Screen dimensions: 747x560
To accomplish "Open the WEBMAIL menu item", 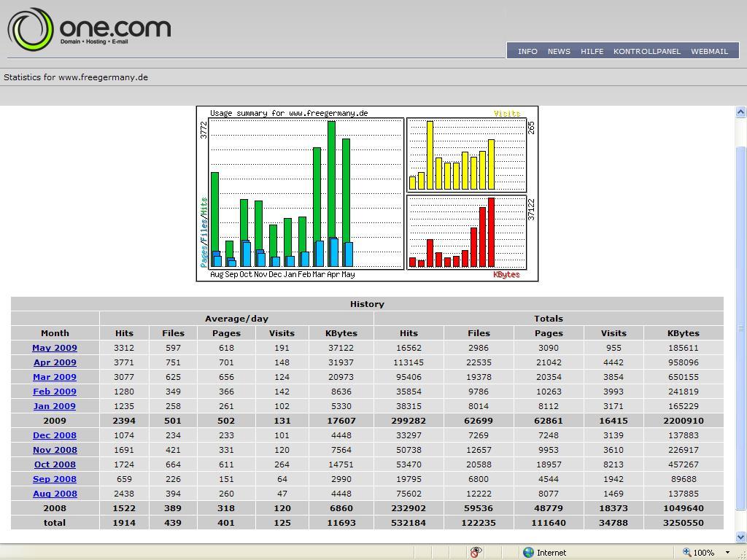I will (709, 51).
